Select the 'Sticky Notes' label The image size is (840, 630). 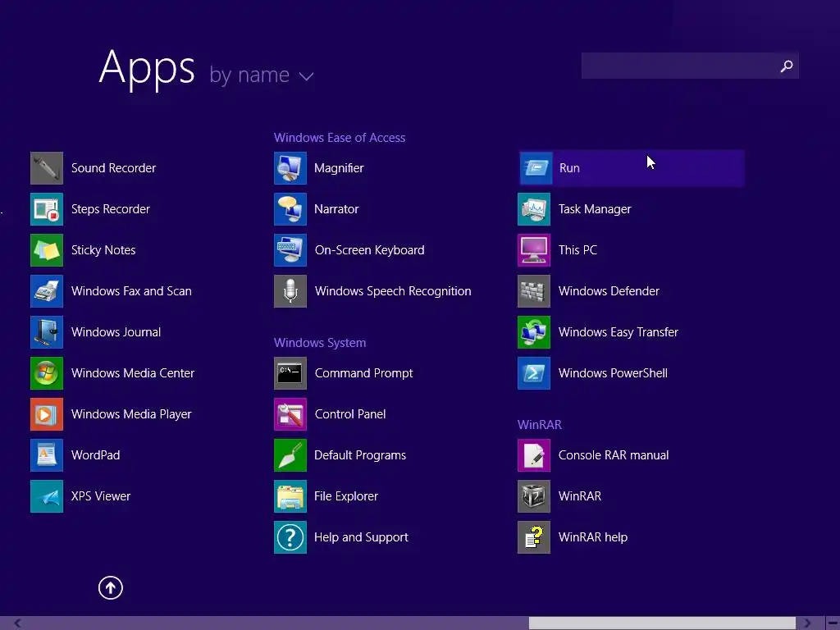click(x=103, y=250)
